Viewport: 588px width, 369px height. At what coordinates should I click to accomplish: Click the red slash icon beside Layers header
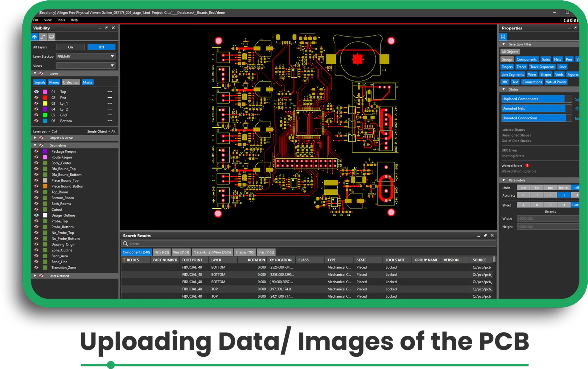(42, 73)
